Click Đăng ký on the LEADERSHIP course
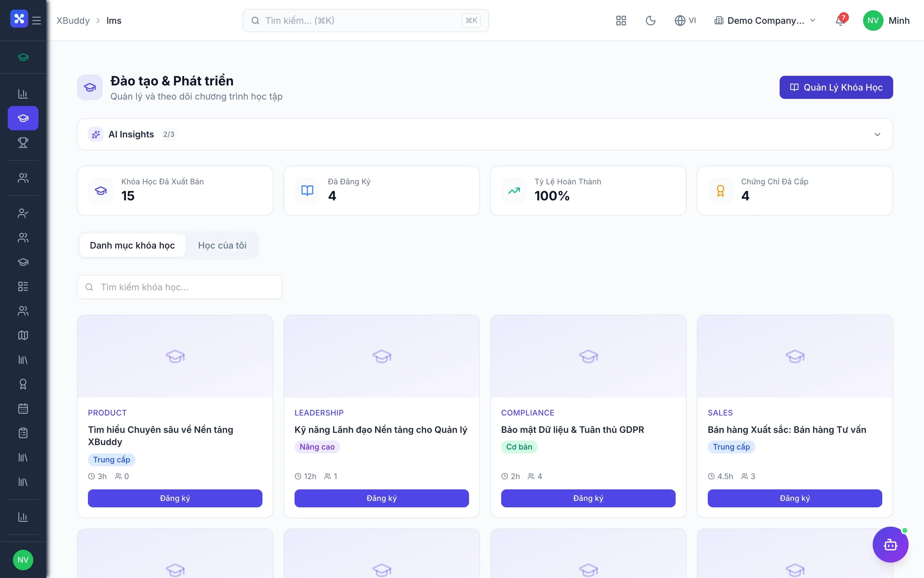Screen dimensions: 924x578 coord(381,498)
